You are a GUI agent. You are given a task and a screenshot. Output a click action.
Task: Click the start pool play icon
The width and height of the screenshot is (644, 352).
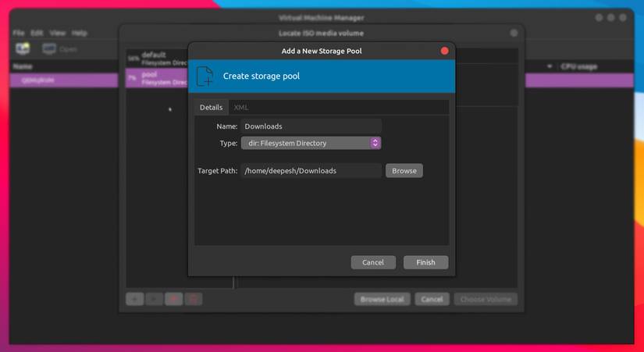click(155, 299)
